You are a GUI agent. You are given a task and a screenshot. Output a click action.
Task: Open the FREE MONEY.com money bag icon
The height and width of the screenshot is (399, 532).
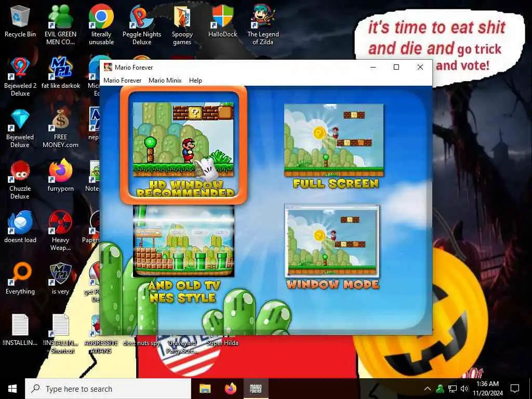coord(60,128)
